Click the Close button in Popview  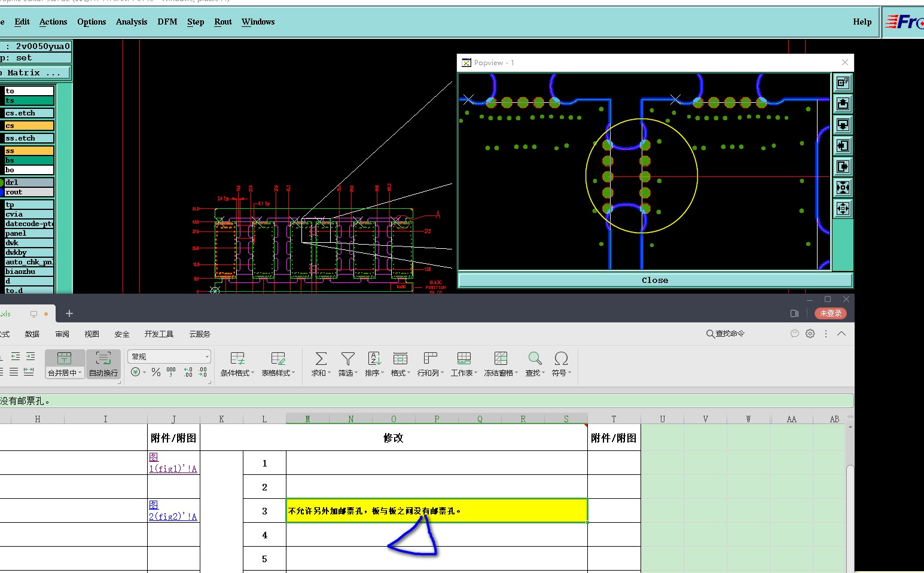point(655,280)
